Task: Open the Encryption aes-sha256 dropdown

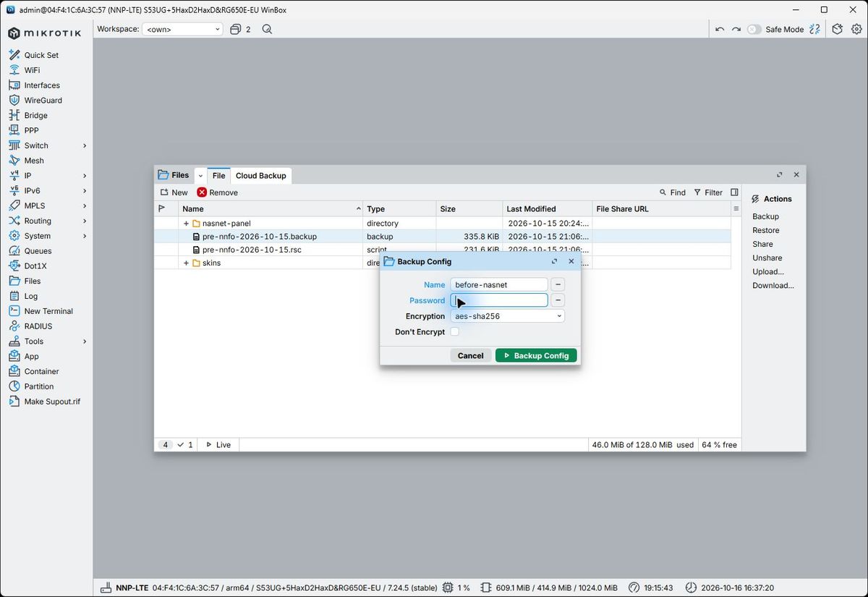Action: point(507,316)
